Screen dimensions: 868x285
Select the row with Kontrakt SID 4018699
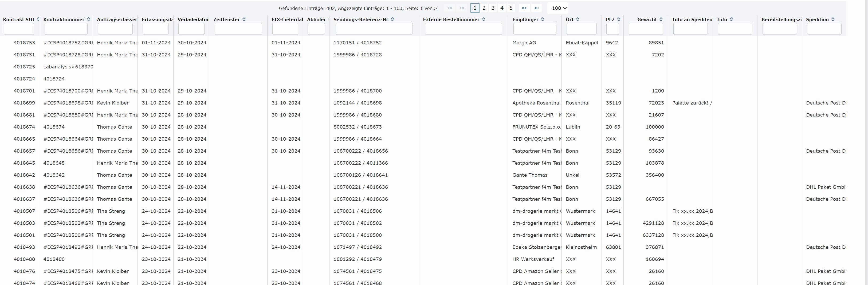[x=24, y=103]
